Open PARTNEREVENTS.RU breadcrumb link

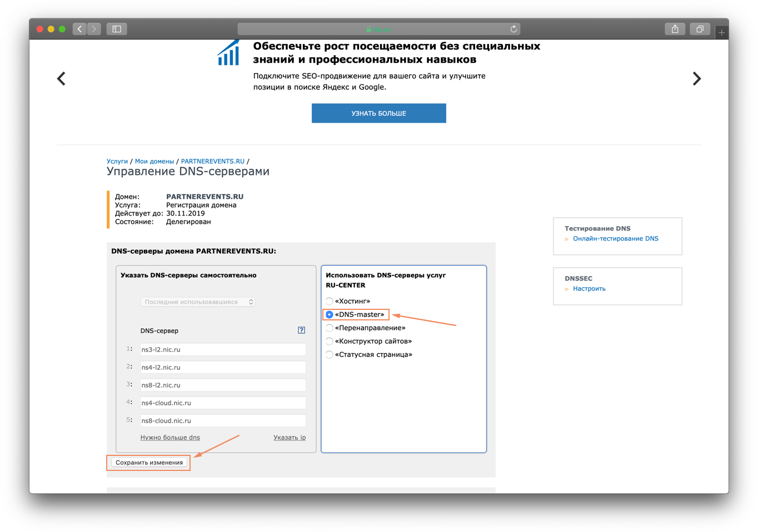(x=213, y=162)
